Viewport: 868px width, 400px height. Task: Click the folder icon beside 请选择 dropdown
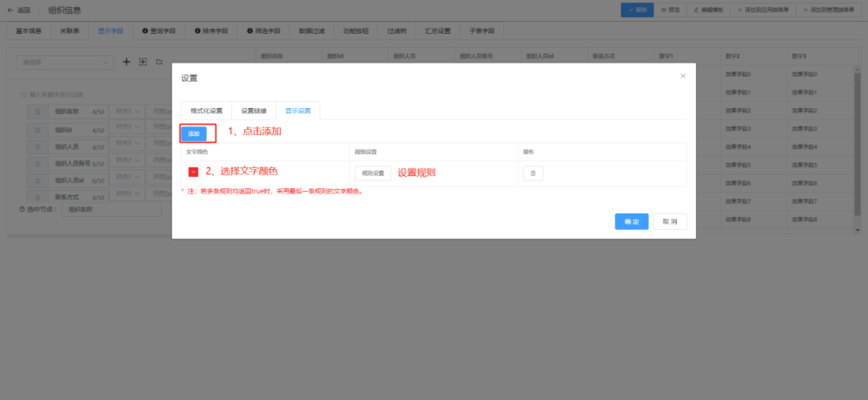click(160, 62)
